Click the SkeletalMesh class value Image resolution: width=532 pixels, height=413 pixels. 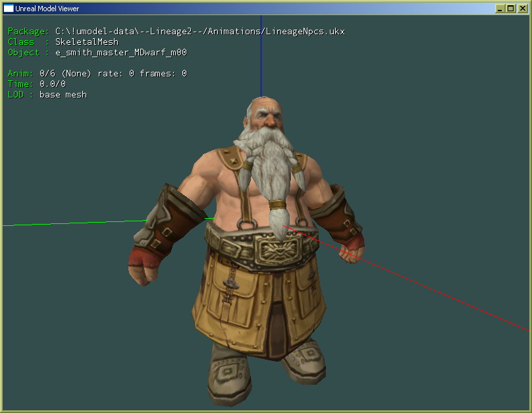click(87, 42)
